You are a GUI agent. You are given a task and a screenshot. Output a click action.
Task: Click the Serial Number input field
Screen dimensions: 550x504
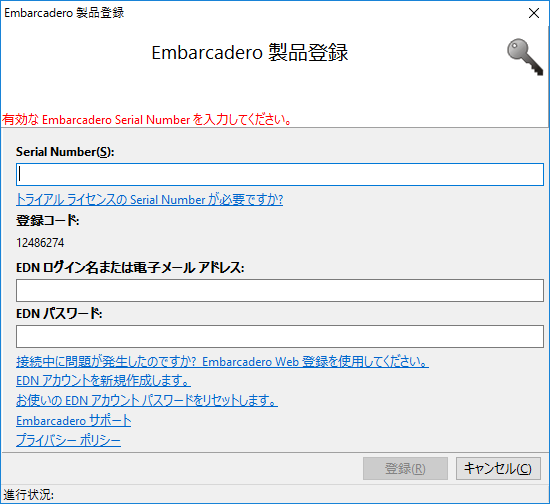[280, 174]
